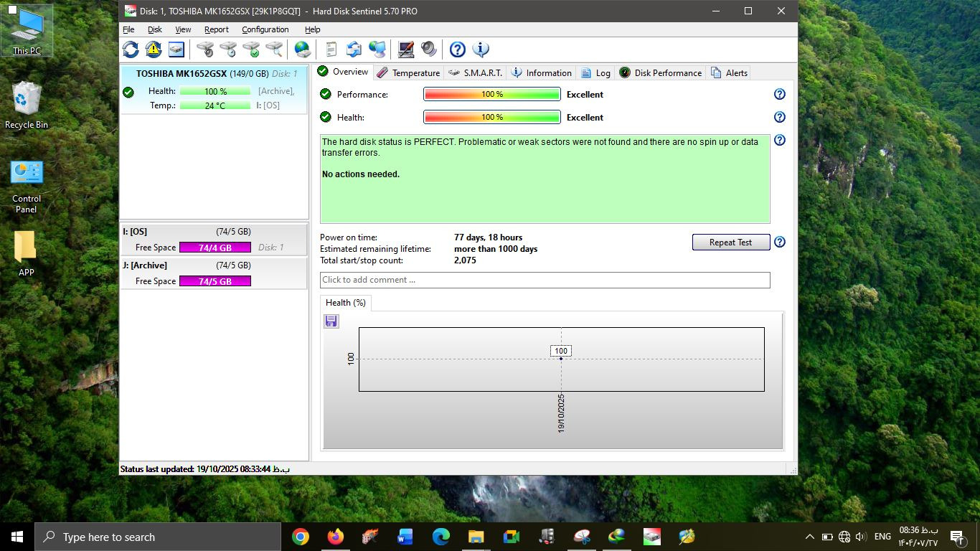Switch to the Disk Performance tab
Screen dimensions: 980x551
(x=660, y=72)
